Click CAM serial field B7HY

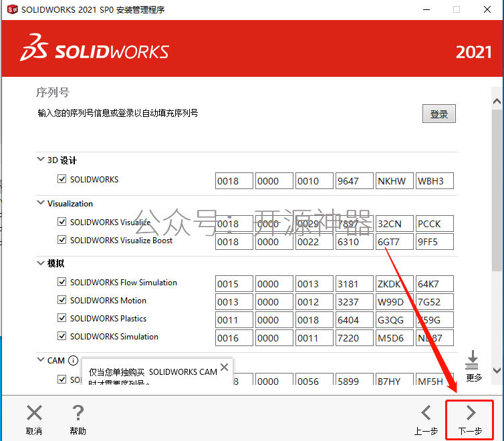[x=394, y=379]
